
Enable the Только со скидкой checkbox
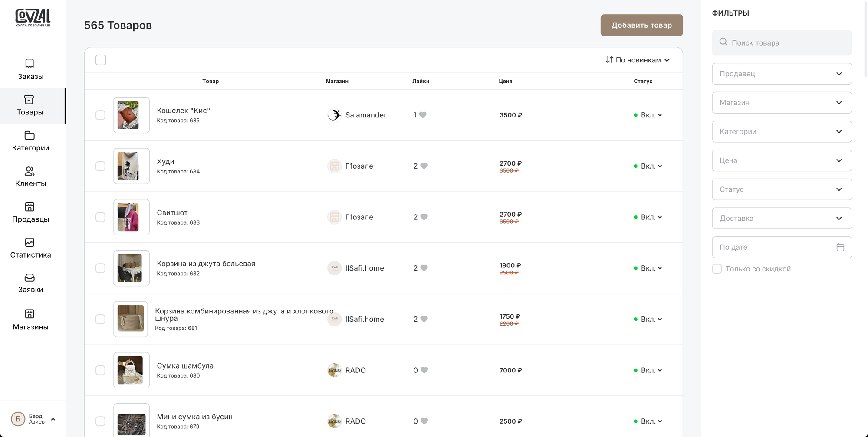pyautogui.click(x=717, y=269)
